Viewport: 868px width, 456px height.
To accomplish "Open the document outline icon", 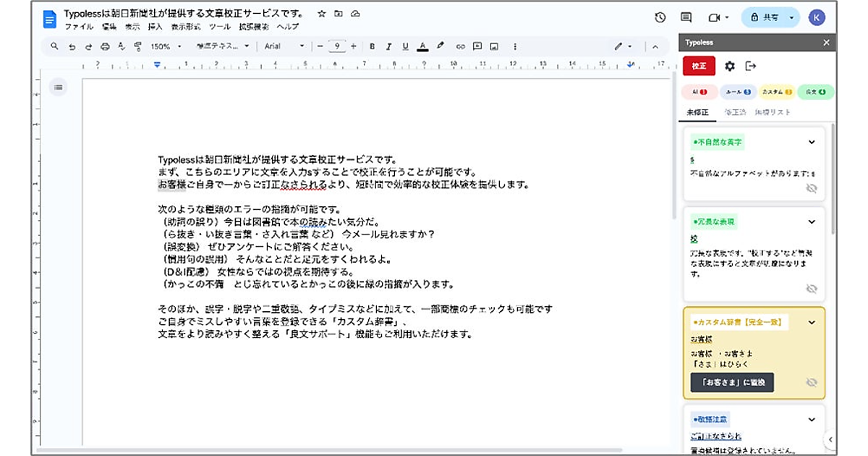I will pyautogui.click(x=59, y=88).
